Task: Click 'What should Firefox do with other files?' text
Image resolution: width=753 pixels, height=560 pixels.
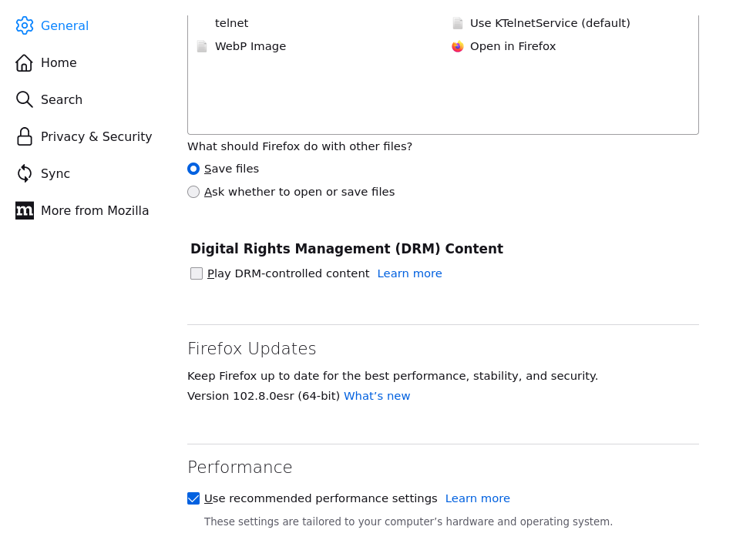Action: tap(300, 147)
